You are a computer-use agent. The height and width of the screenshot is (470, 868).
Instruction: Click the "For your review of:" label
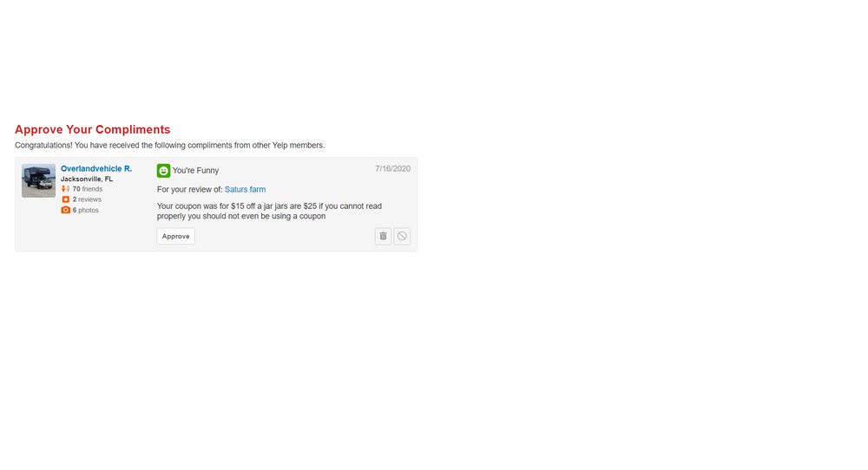coord(189,189)
